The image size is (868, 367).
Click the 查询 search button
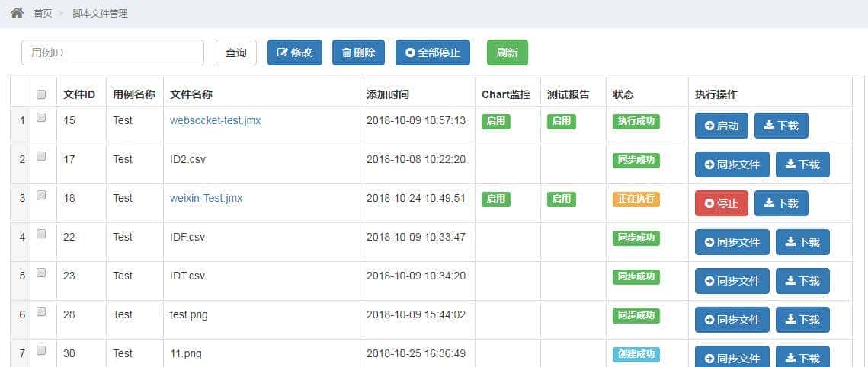[x=235, y=53]
